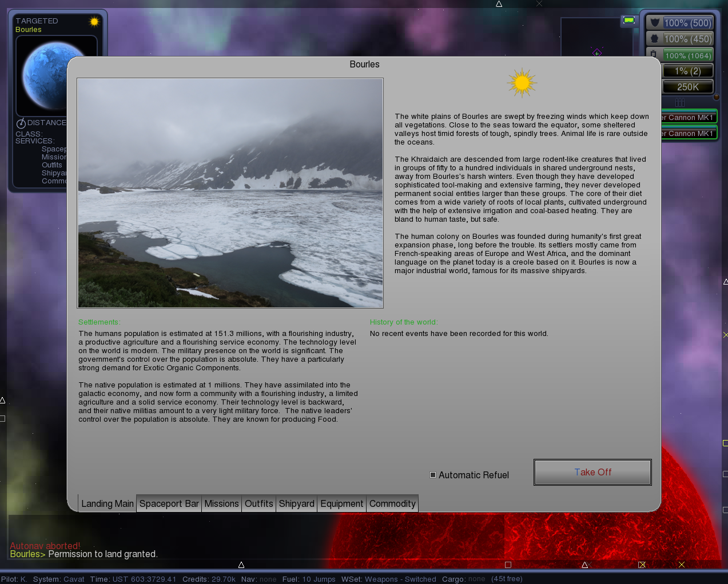Click the icy landscape image of Bourles
The height and width of the screenshot is (584, 728).
coord(230,193)
